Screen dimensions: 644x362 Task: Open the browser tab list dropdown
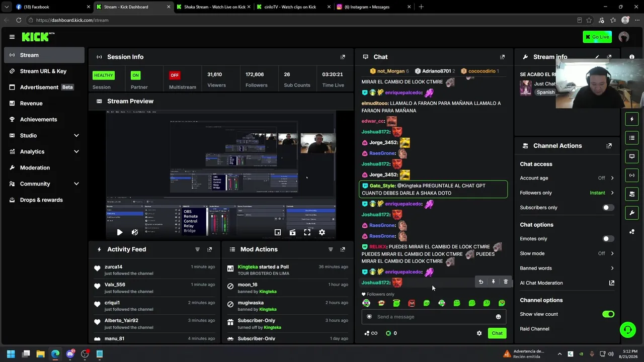[x=7, y=7]
